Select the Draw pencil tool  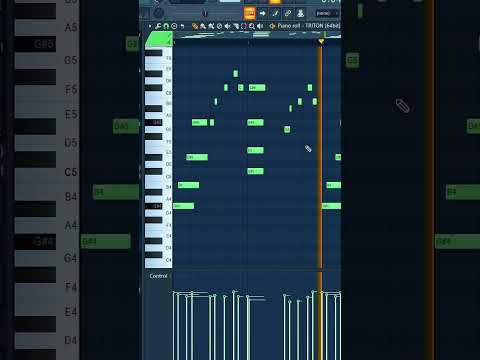pos(195,26)
